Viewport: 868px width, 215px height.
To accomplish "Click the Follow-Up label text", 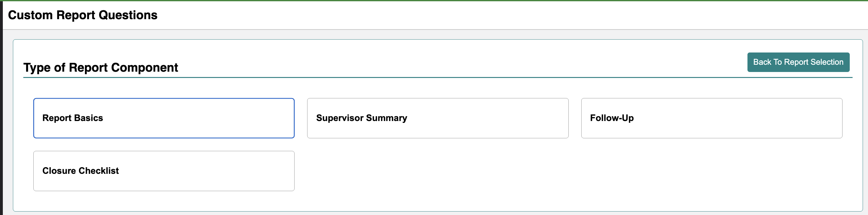I will pos(612,118).
